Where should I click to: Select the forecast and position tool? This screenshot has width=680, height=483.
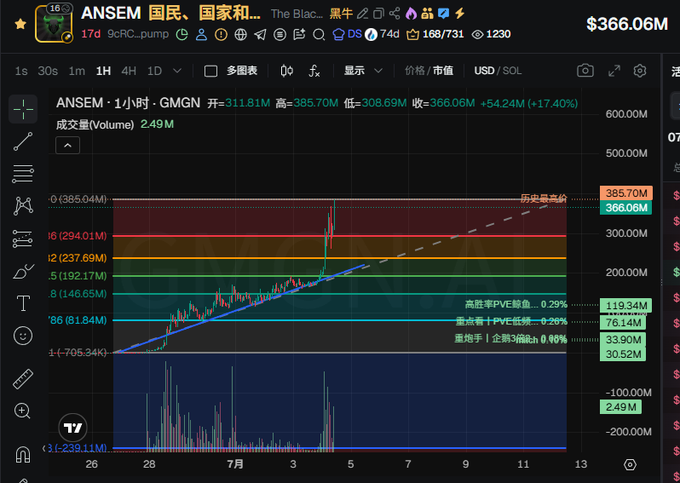click(23, 239)
